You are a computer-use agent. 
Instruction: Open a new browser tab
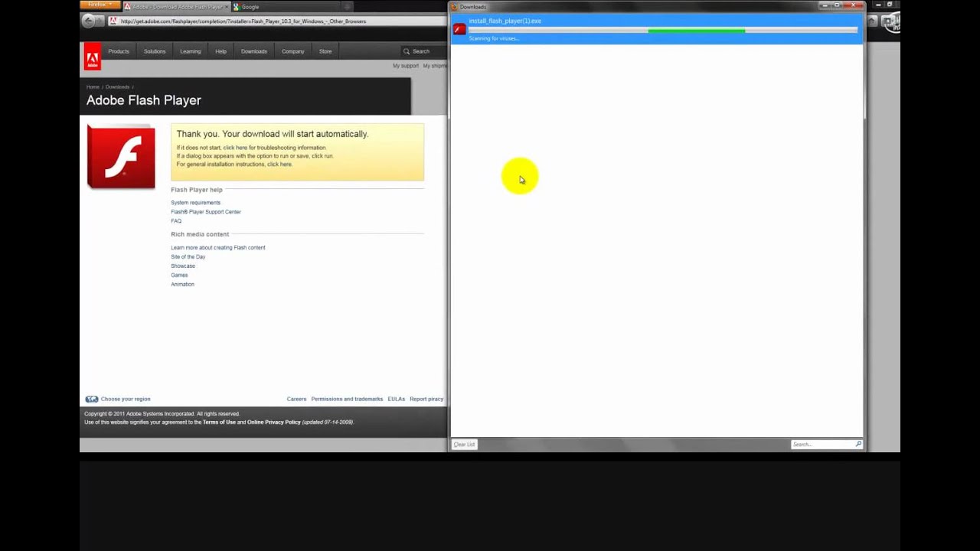point(347,7)
